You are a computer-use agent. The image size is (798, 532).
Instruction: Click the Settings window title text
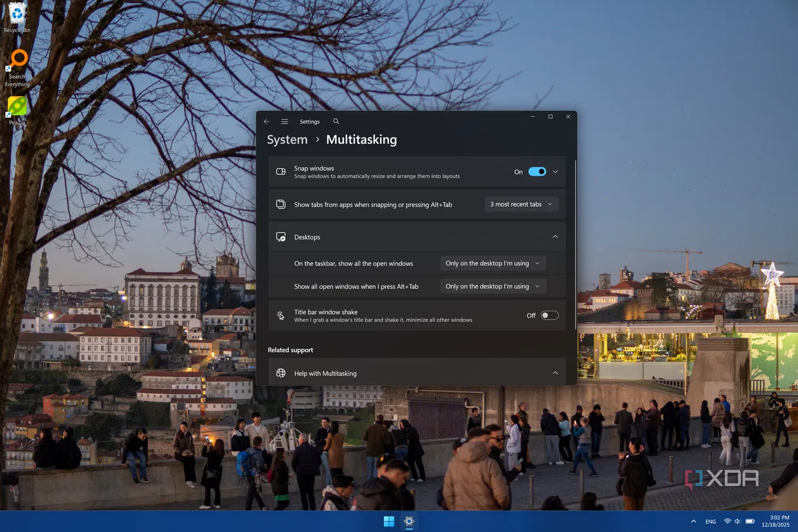tap(309, 122)
